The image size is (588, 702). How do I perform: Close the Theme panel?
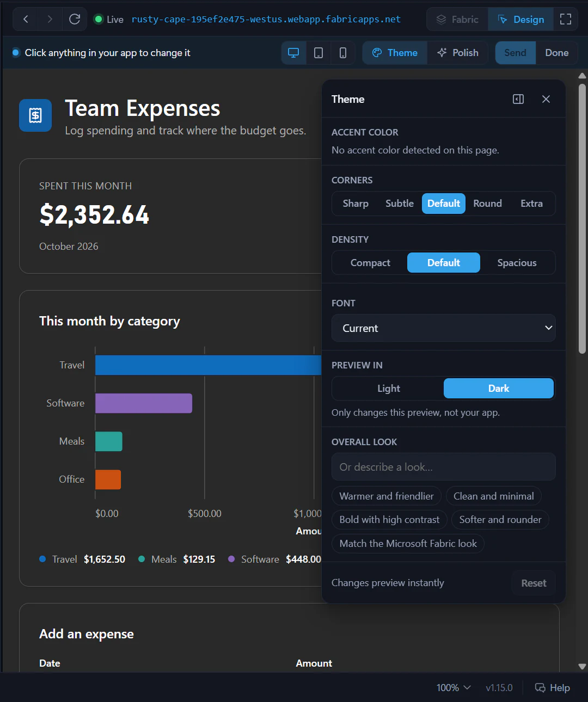pyautogui.click(x=546, y=99)
